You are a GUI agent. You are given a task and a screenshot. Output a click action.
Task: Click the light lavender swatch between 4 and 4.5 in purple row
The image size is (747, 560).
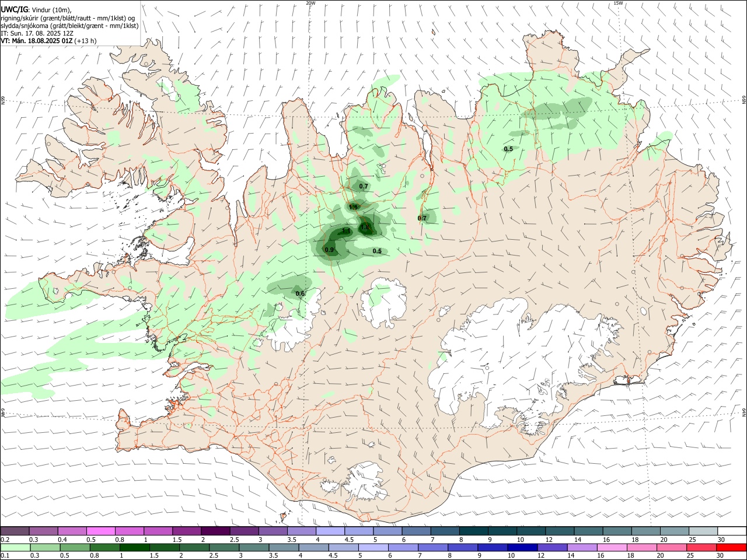click(x=330, y=531)
